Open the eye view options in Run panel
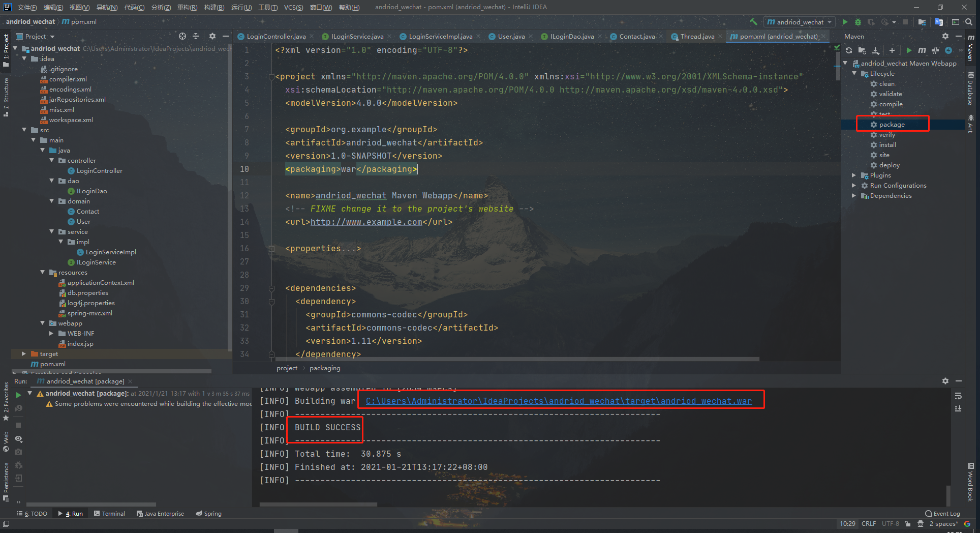The width and height of the screenshot is (980, 533). pyautogui.click(x=18, y=438)
